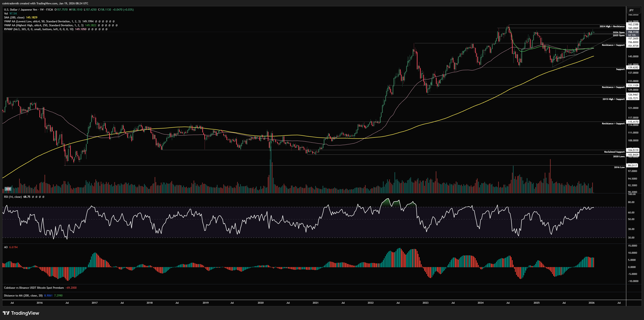Select the VWAP AA Lowest Low legend
The image size is (644, 320).
(x=42, y=21)
